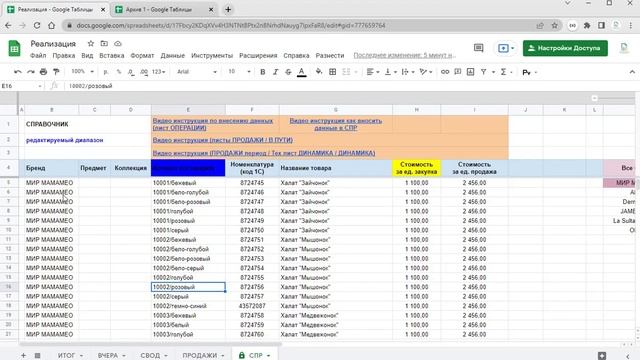640x360 pixels.
Task: Click the Move to folder icon
Action: pos(104,44)
